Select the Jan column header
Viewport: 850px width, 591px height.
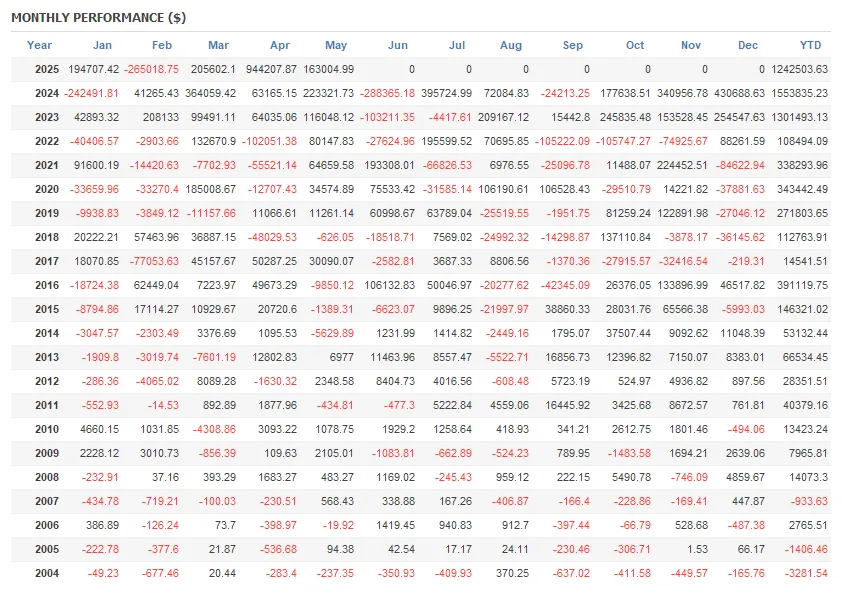pyautogui.click(x=102, y=45)
